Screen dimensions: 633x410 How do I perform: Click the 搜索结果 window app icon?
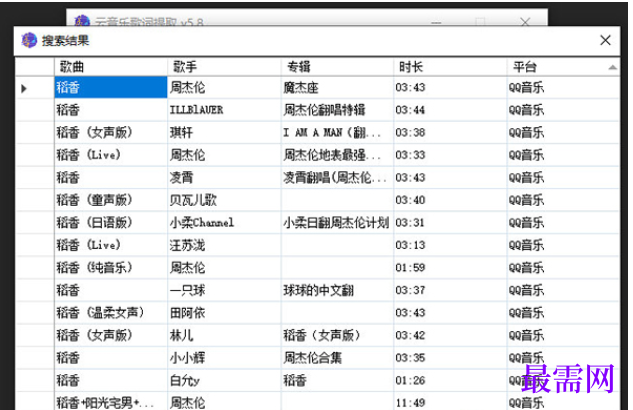coord(29,40)
